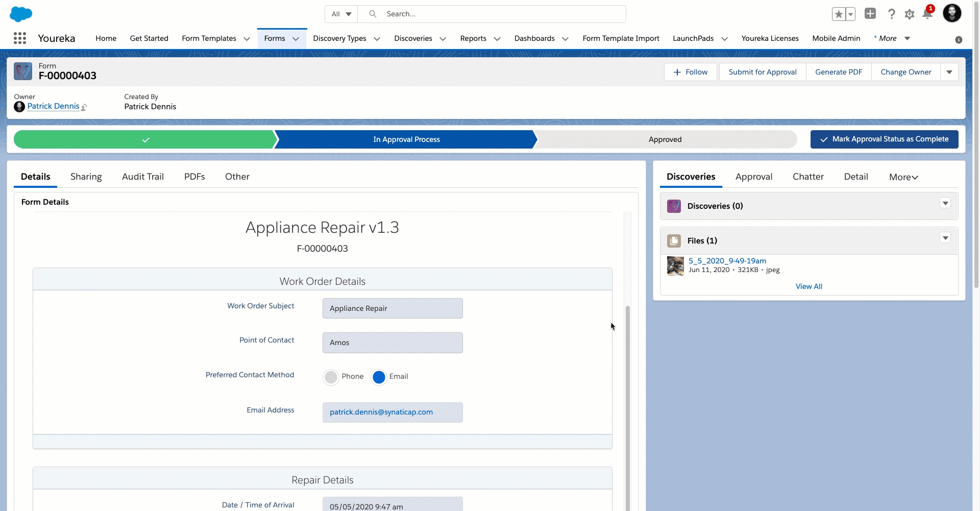This screenshot has height=511, width=980.
Task: Click the form details vertical scrollbar
Action: click(627, 408)
